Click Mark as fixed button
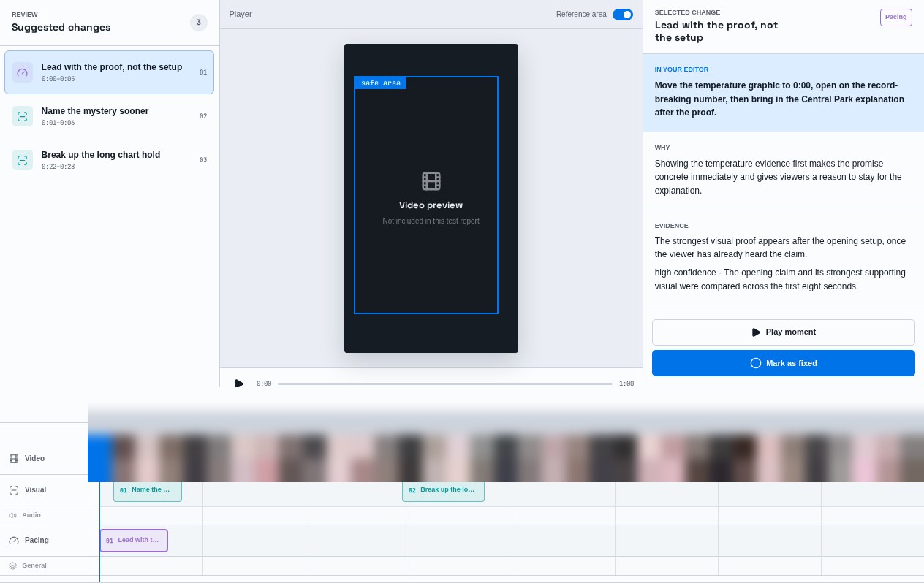Viewport: 924px width, 583px height. point(784,363)
